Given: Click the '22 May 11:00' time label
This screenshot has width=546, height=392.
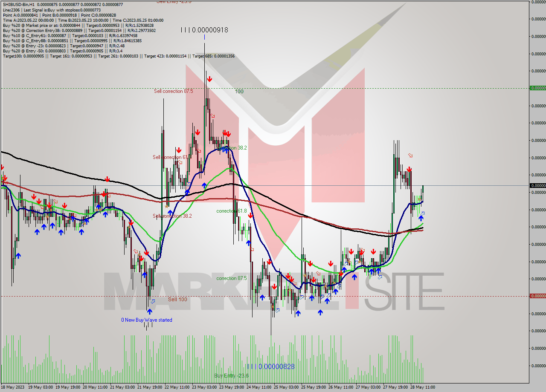Looking at the screenshot, I should tap(177, 387).
